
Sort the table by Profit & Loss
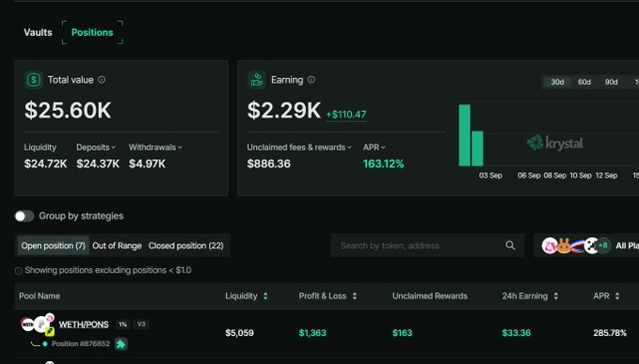pos(328,296)
